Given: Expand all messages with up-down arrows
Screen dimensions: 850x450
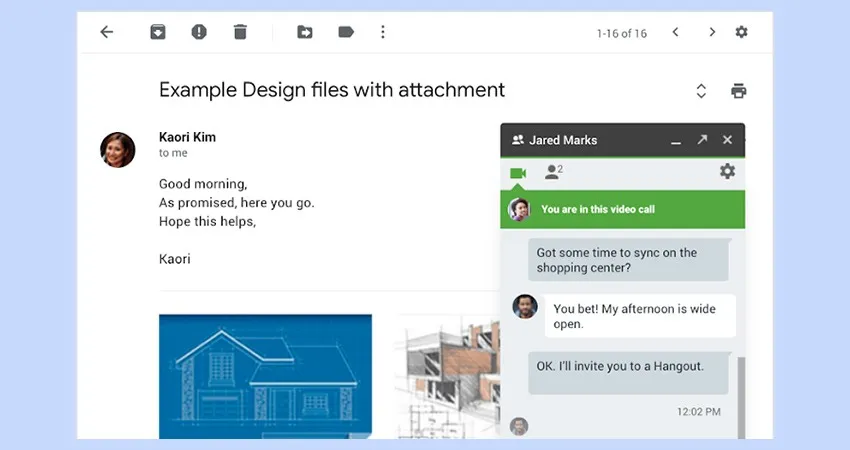Looking at the screenshot, I should (x=701, y=91).
